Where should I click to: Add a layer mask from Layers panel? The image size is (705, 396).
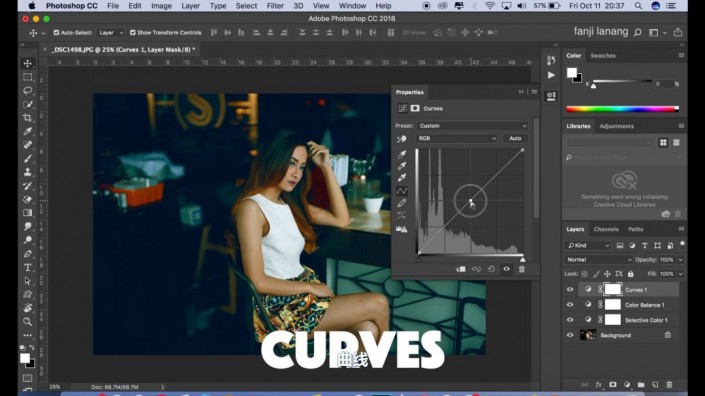pos(613,385)
